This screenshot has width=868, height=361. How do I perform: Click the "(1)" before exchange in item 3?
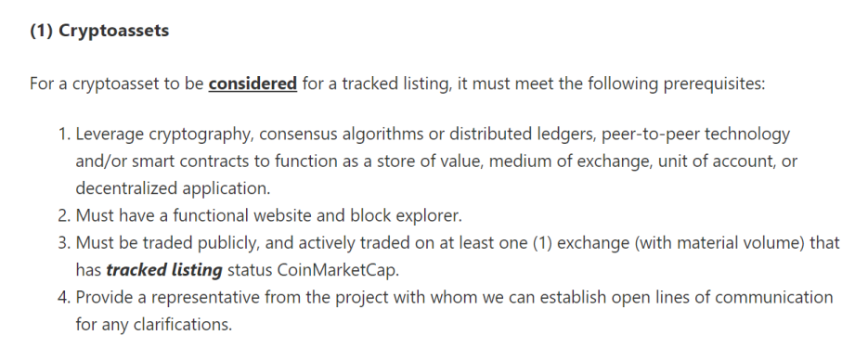(x=542, y=243)
